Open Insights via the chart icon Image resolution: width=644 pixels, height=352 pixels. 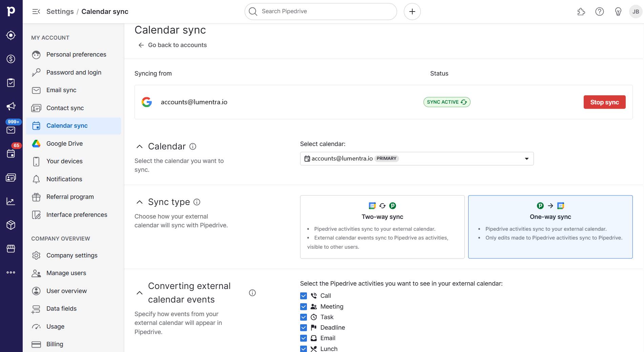tap(11, 201)
